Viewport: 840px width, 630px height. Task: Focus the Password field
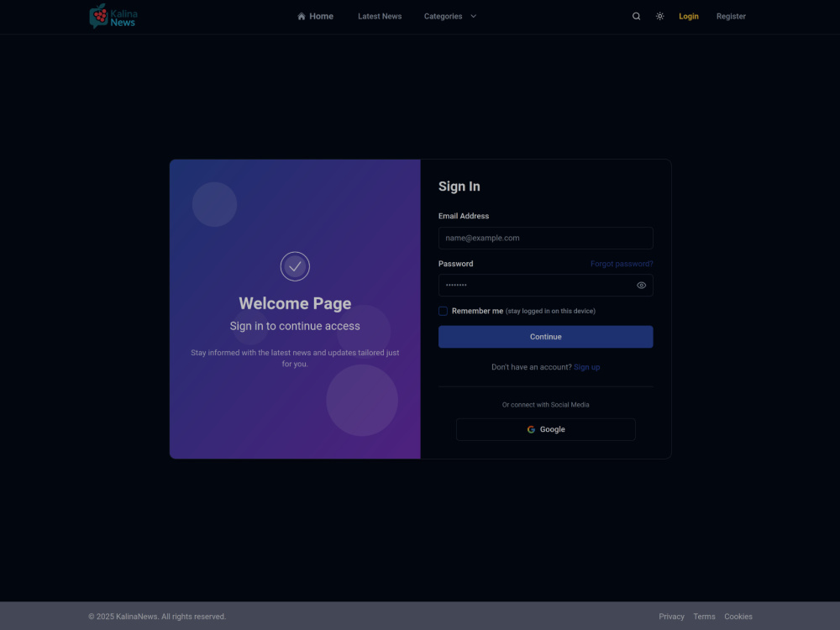point(545,286)
